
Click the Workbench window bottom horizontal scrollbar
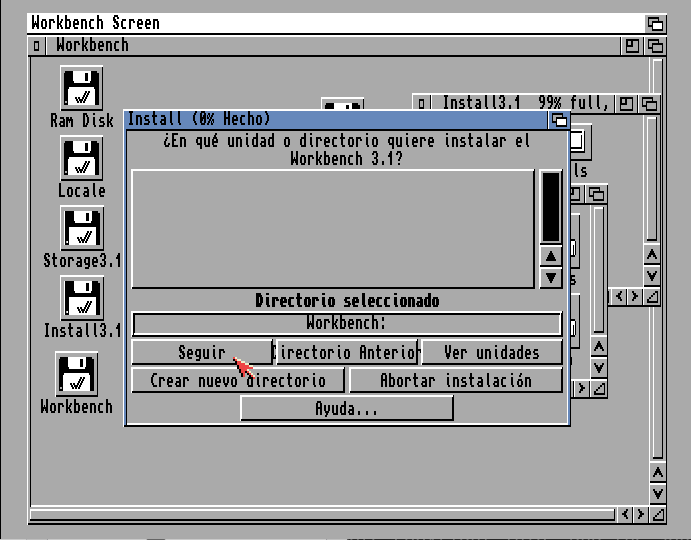coord(320,515)
